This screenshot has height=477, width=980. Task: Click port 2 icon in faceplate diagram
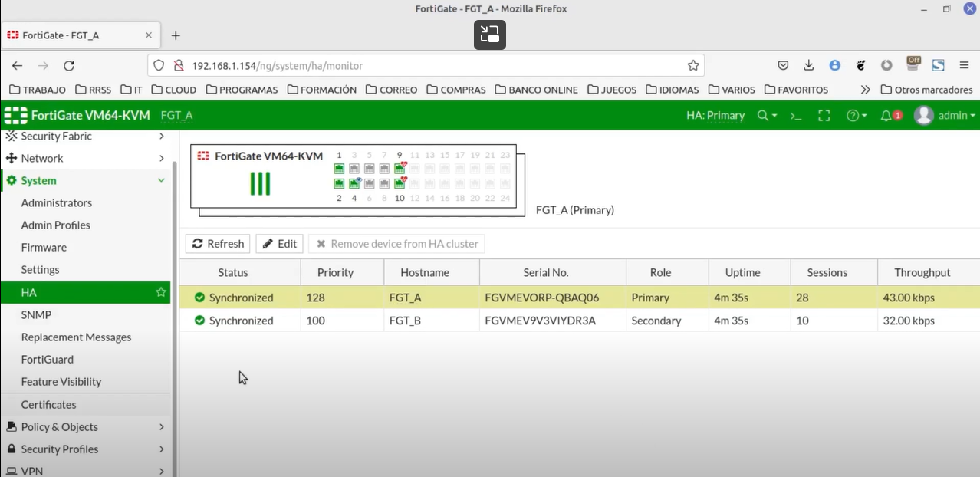click(x=339, y=184)
